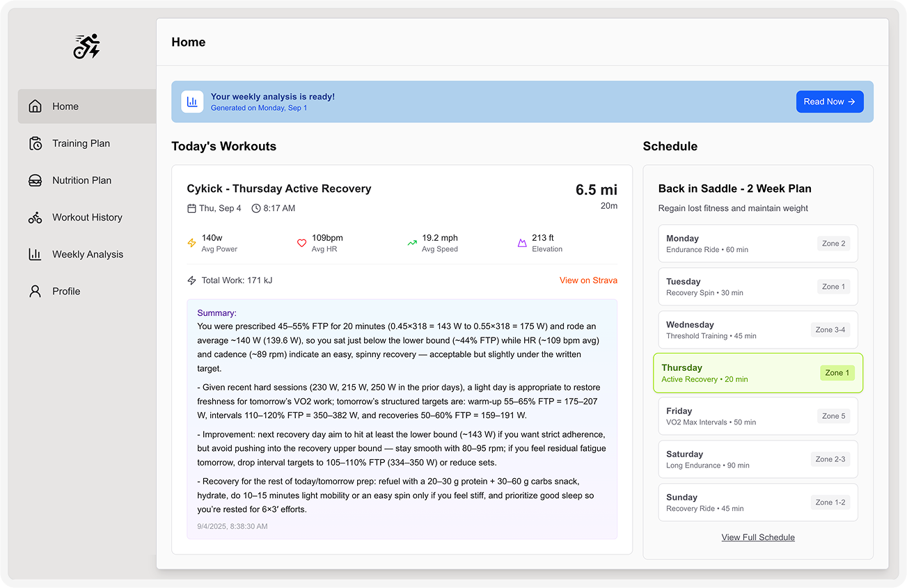
Task: Go to Nutrition Plan page
Action: pos(87,180)
